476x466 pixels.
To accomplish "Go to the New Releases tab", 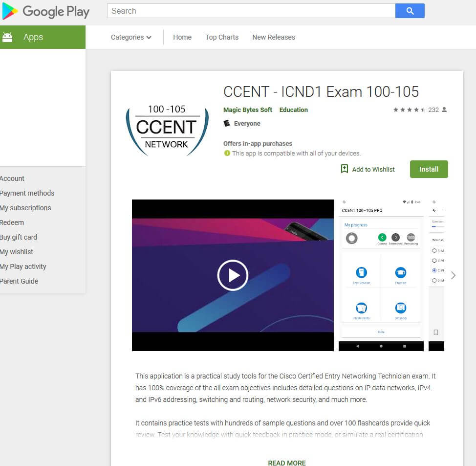I will coord(274,37).
